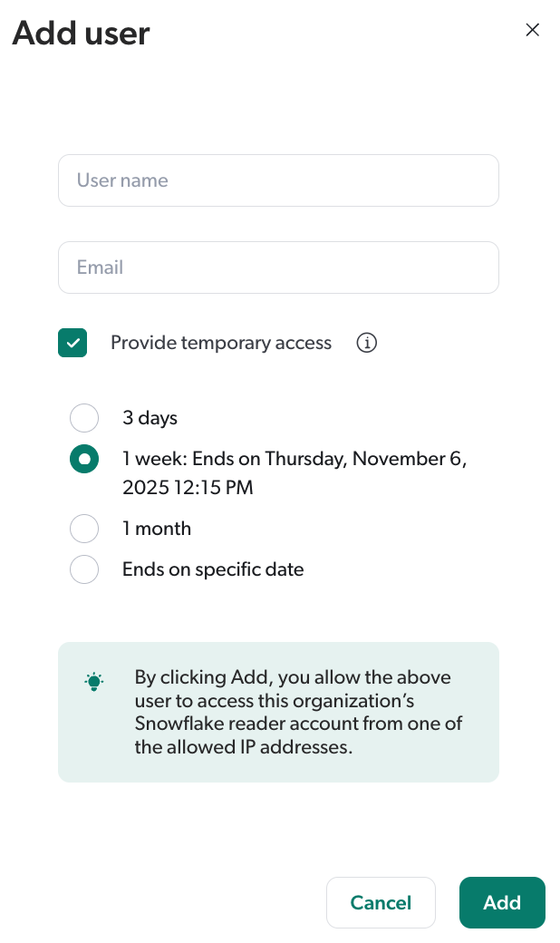
Task: Click the 1 week expiration details text
Action: 294,471
